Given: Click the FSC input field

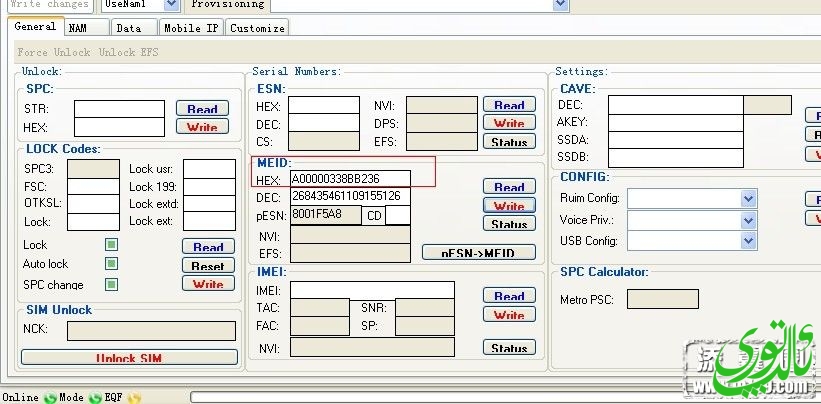Looking at the screenshot, I should point(93,186).
